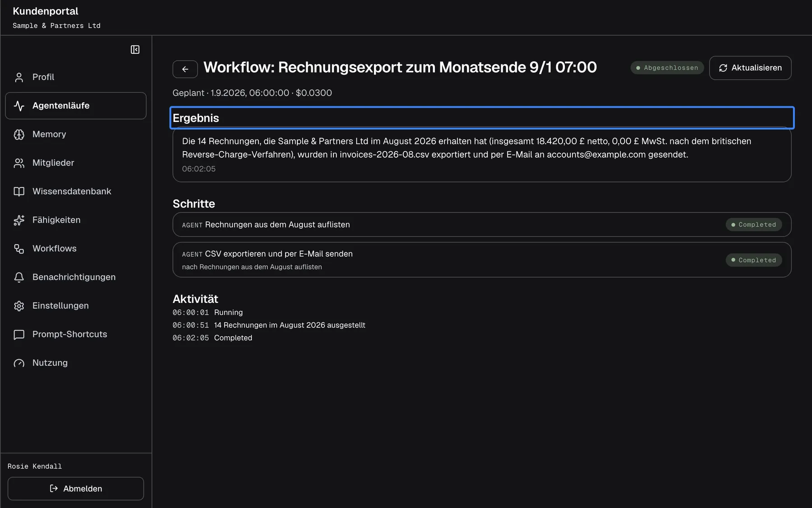Select Fähigkeiten in the sidebar
This screenshot has width=812, height=508.
click(x=76, y=220)
